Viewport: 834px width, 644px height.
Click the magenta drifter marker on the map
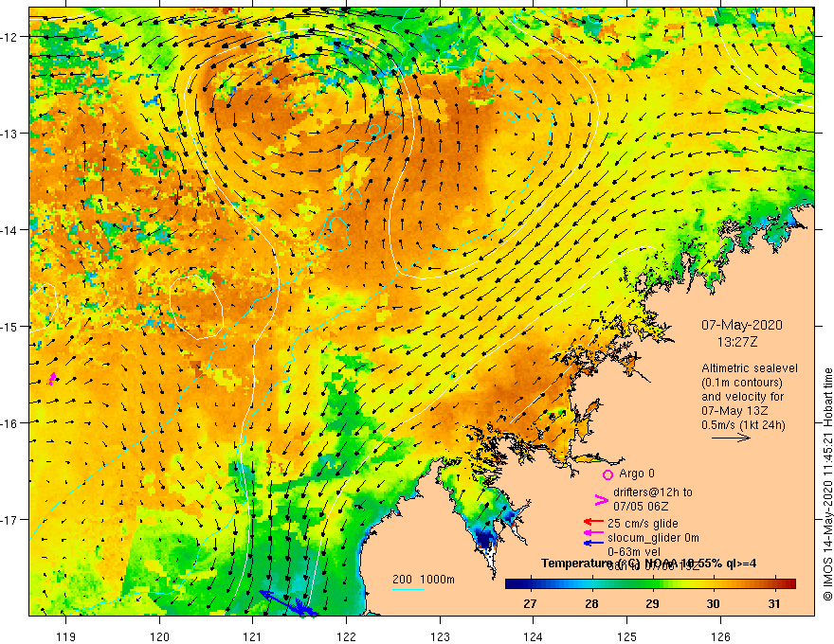tap(52, 378)
